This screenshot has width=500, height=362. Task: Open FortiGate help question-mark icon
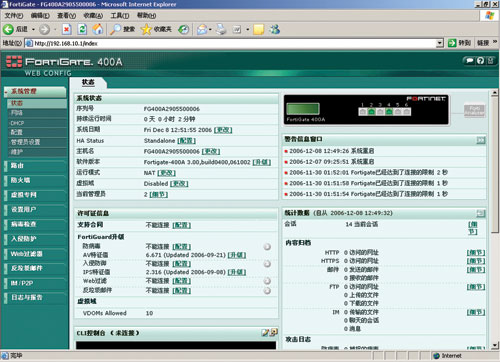tap(480, 61)
